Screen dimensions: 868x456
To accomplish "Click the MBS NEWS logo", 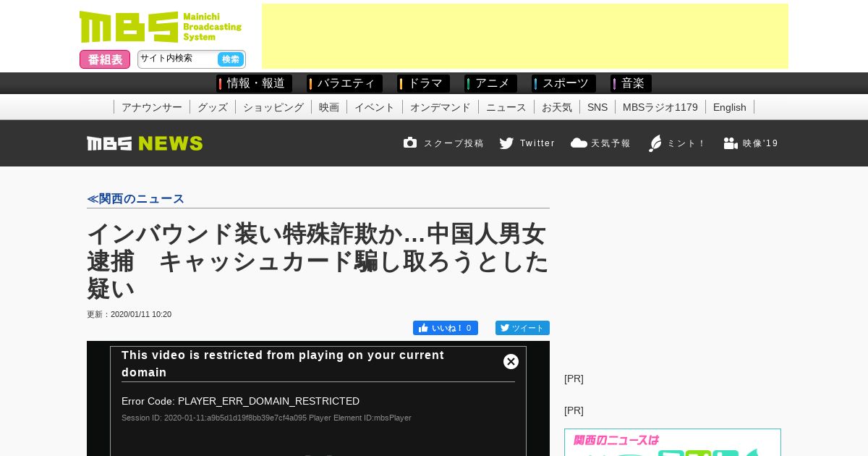I will click(145, 143).
